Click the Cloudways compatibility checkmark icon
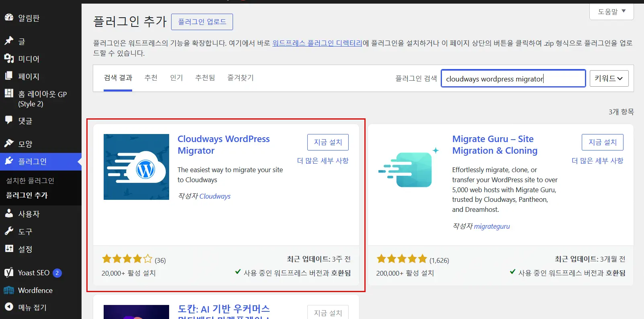The height and width of the screenshot is (319, 644). [238, 272]
